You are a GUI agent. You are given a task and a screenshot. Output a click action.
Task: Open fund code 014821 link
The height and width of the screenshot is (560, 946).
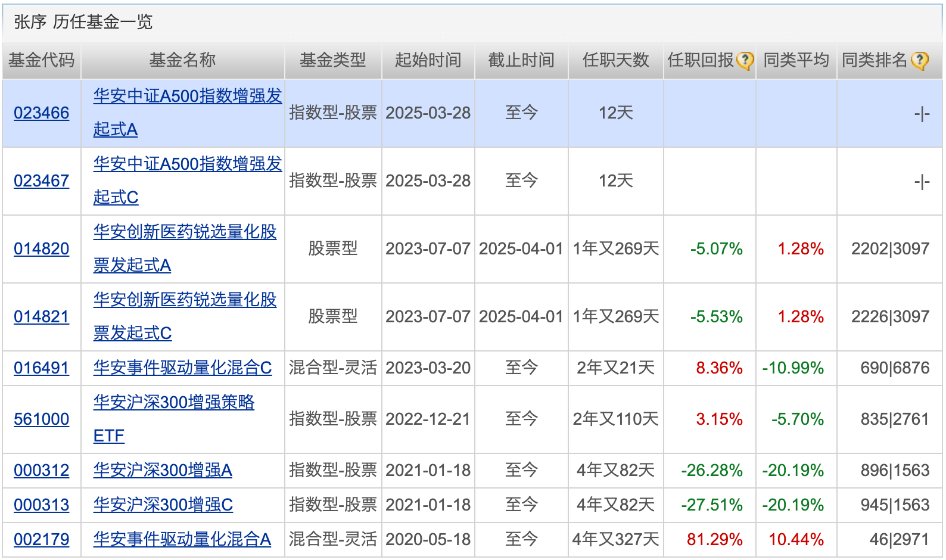[x=42, y=316]
